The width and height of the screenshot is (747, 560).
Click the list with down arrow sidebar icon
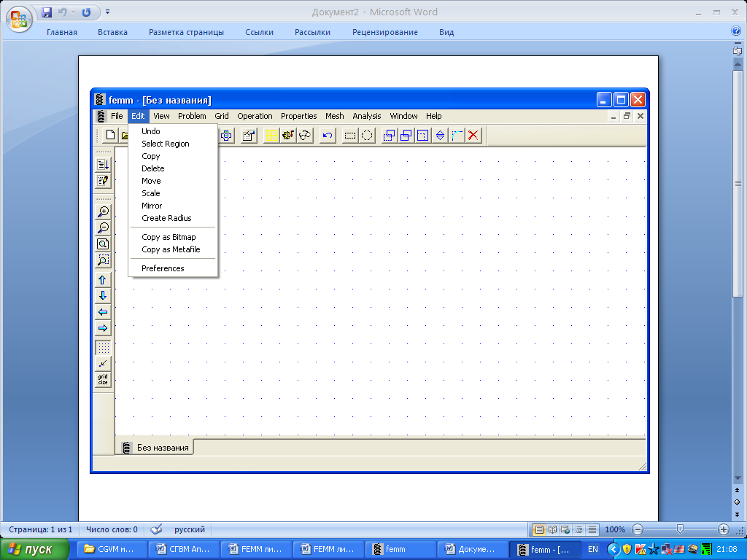click(103, 165)
